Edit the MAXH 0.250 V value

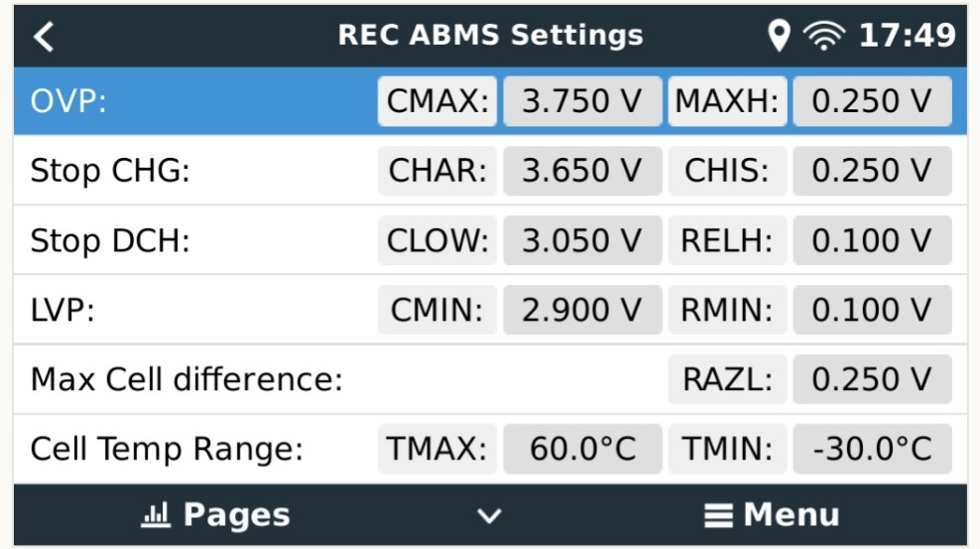873,101
